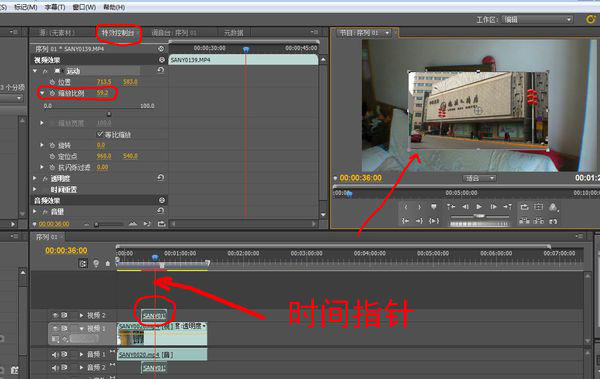Step forward one frame in program monitor
This screenshot has width=600, height=379.
click(x=493, y=207)
